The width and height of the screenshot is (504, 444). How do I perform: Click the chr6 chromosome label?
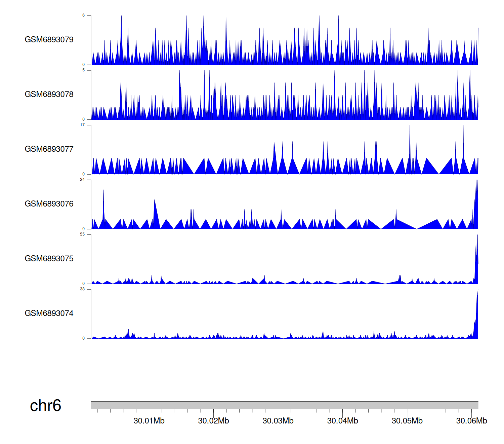(x=45, y=406)
